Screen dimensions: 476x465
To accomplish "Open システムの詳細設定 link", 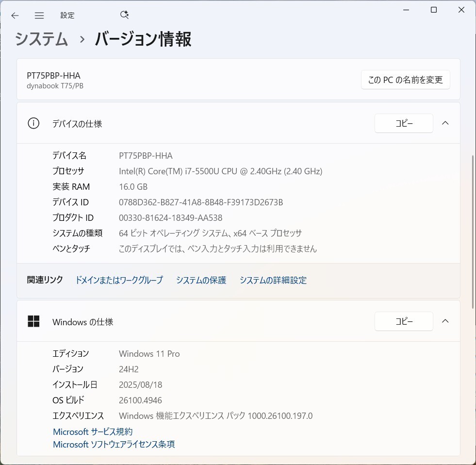I will (273, 280).
